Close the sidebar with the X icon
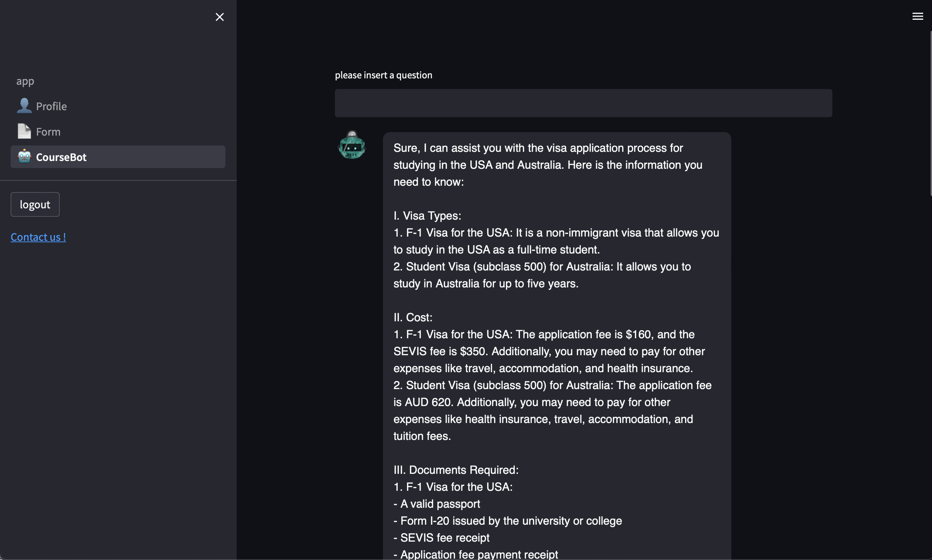932x560 pixels. [x=220, y=17]
